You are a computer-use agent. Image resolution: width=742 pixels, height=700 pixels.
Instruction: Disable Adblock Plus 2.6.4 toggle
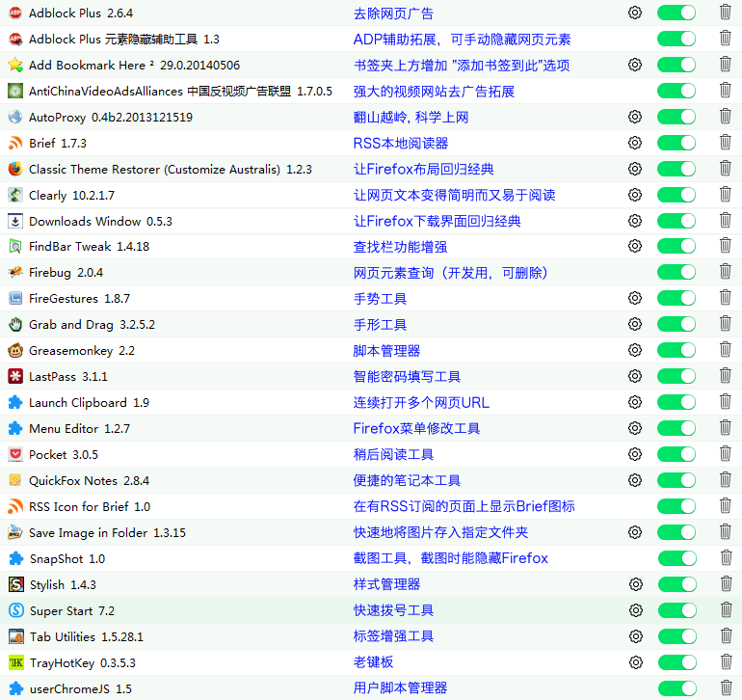coord(676,13)
